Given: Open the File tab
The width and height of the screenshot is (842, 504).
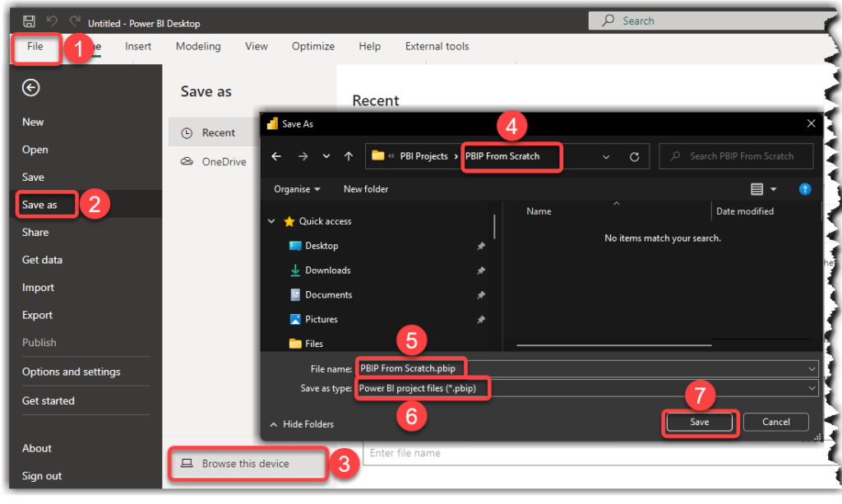Looking at the screenshot, I should 35,46.
